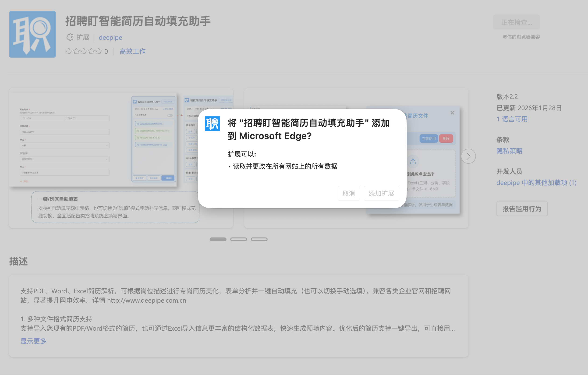The image size is (588, 375).
Task: Click the 添加扩展 button to install
Action: pos(381,193)
